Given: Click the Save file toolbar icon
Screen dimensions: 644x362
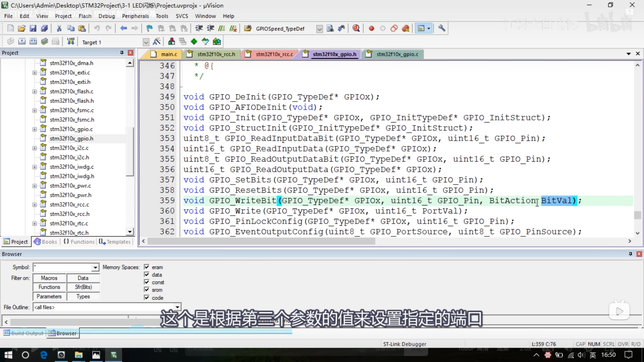Looking at the screenshot, I should coord(33,28).
